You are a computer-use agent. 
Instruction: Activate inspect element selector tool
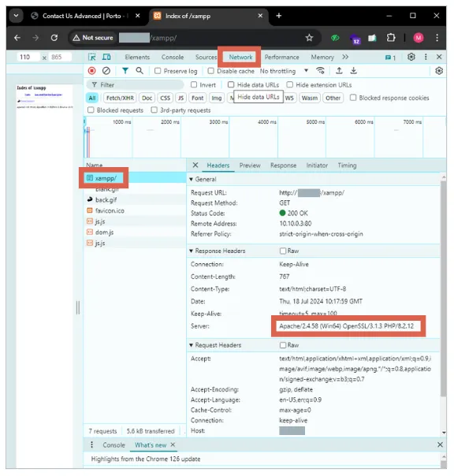(91, 57)
